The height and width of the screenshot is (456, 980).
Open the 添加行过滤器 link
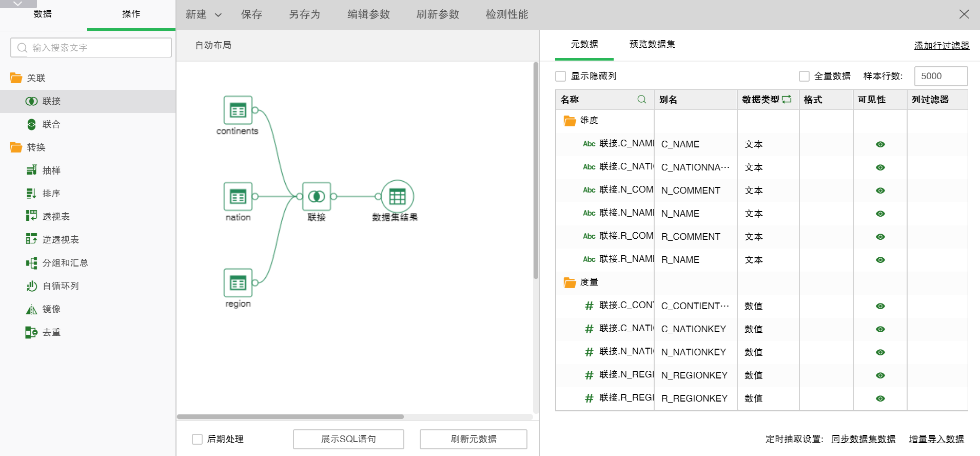(942, 46)
